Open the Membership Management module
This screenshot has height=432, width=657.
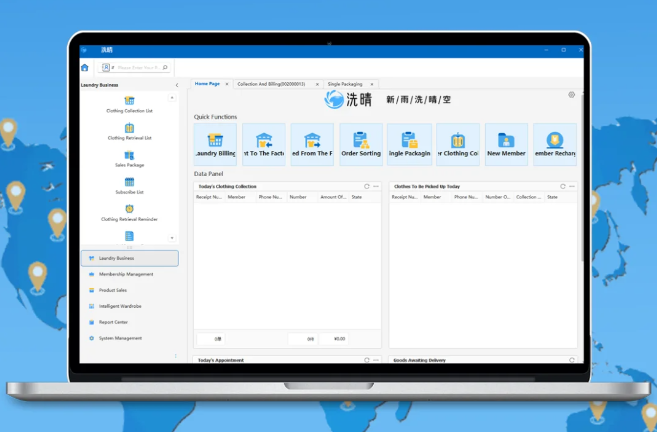tap(127, 274)
